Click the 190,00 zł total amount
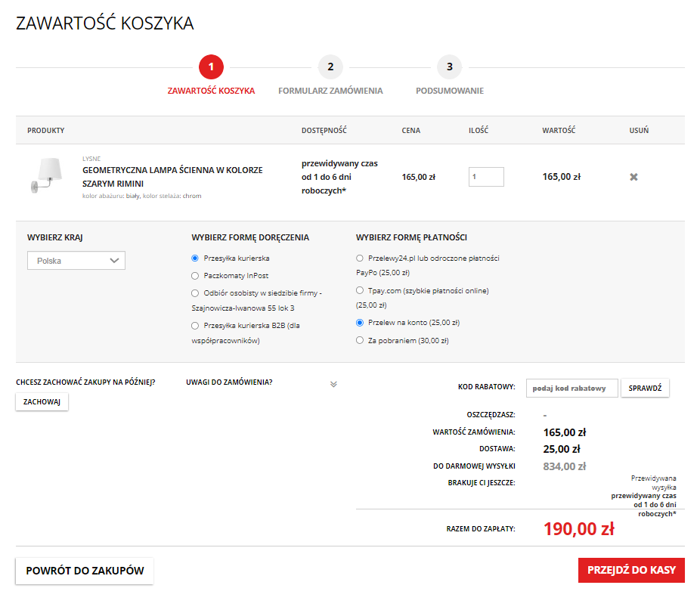 pos(578,529)
